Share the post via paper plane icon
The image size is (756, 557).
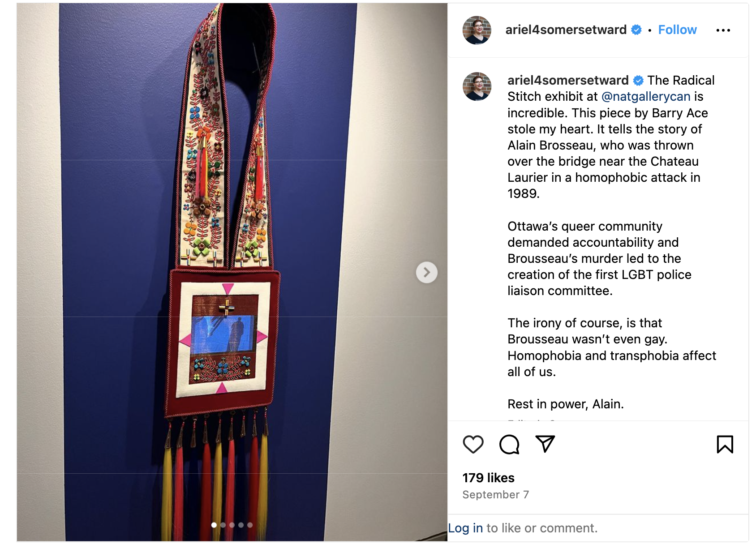point(545,444)
